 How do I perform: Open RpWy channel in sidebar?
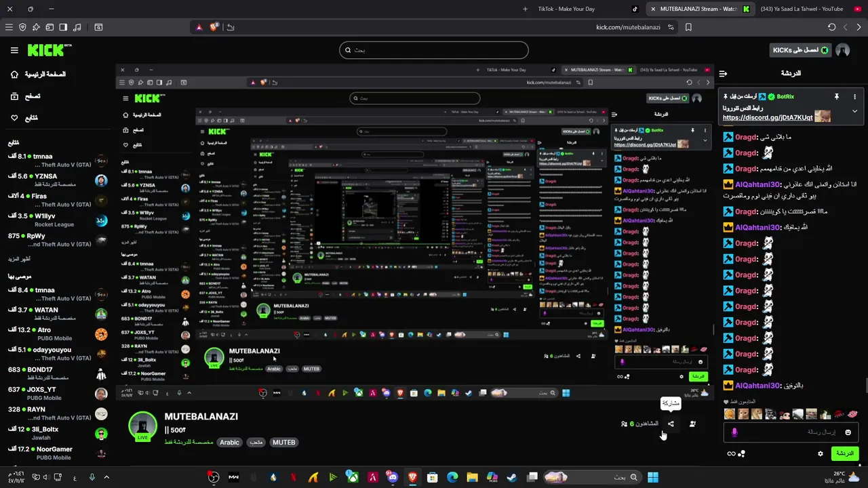click(x=58, y=240)
